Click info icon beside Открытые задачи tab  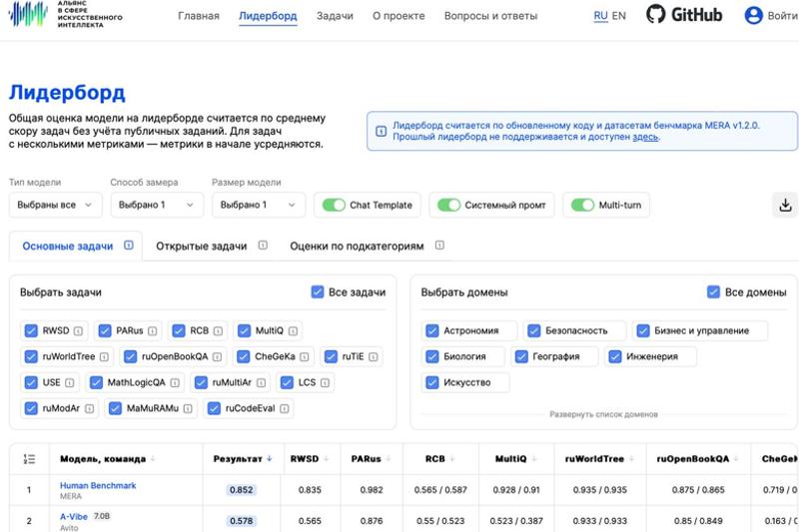(x=263, y=245)
